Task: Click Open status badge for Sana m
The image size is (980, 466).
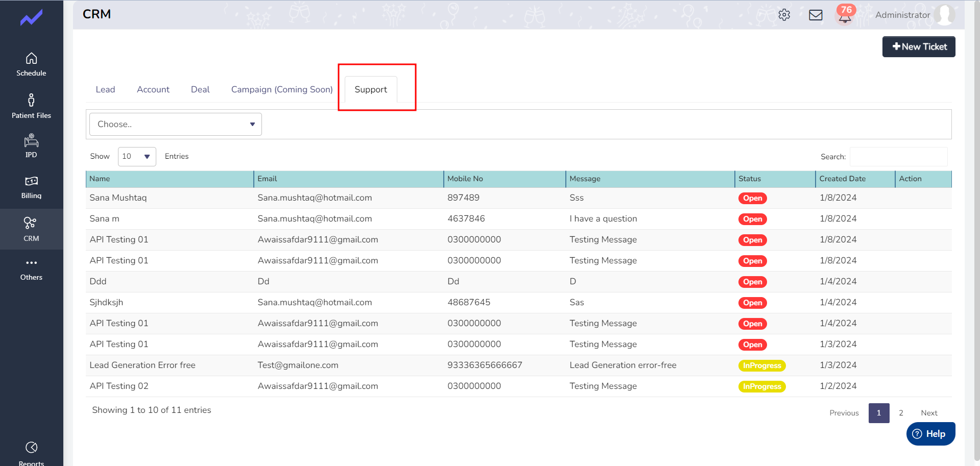Action: [752, 219]
